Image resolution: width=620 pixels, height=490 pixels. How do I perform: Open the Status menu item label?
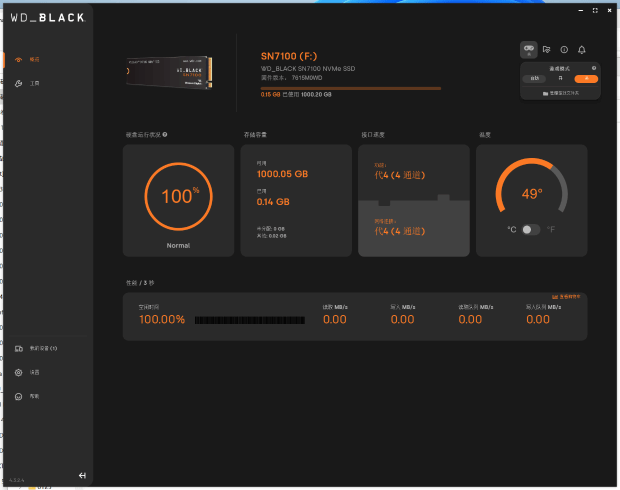34,60
